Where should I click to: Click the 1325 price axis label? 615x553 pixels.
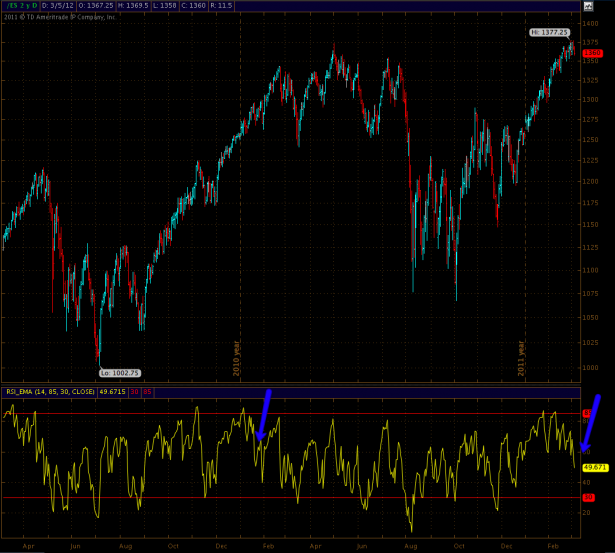tap(591, 80)
